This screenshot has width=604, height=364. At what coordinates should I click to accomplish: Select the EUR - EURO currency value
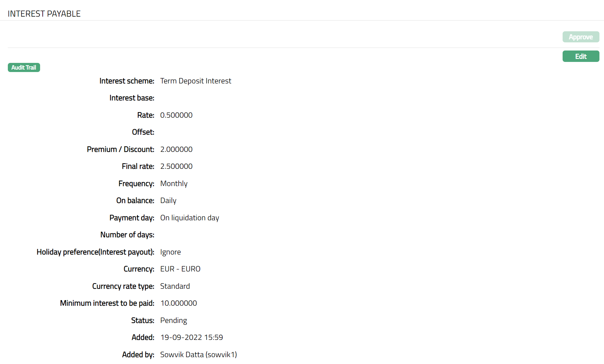point(180,269)
